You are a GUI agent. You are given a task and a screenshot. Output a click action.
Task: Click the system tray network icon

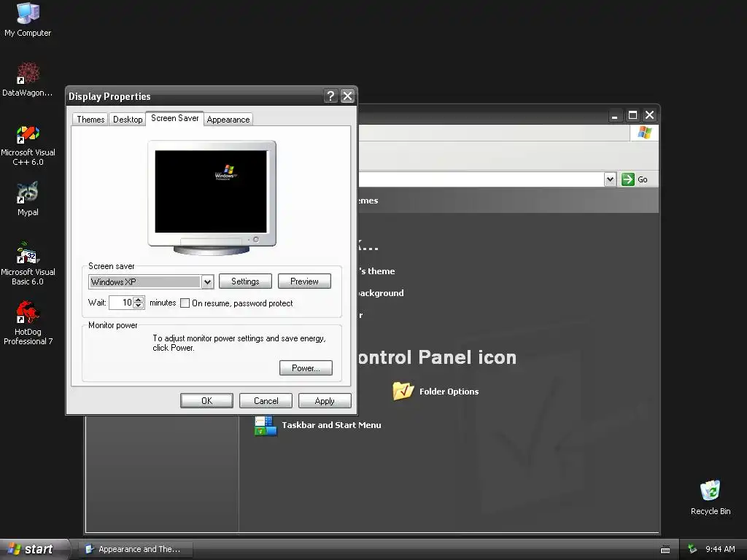(x=692, y=549)
